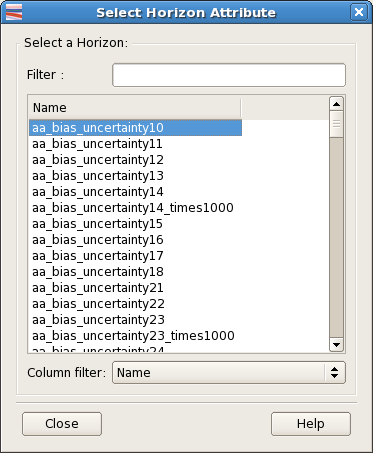The width and height of the screenshot is (373, 453).
Task: Select the aa_bias_uncertainty21 row
Action: click(x=135, y=288)
